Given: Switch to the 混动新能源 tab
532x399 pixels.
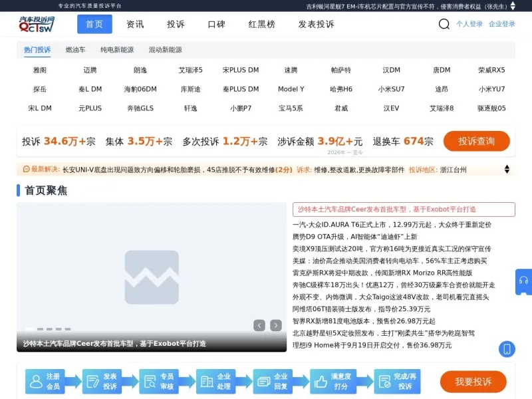Looking at the screenshot, I should [x=165, y=50].
